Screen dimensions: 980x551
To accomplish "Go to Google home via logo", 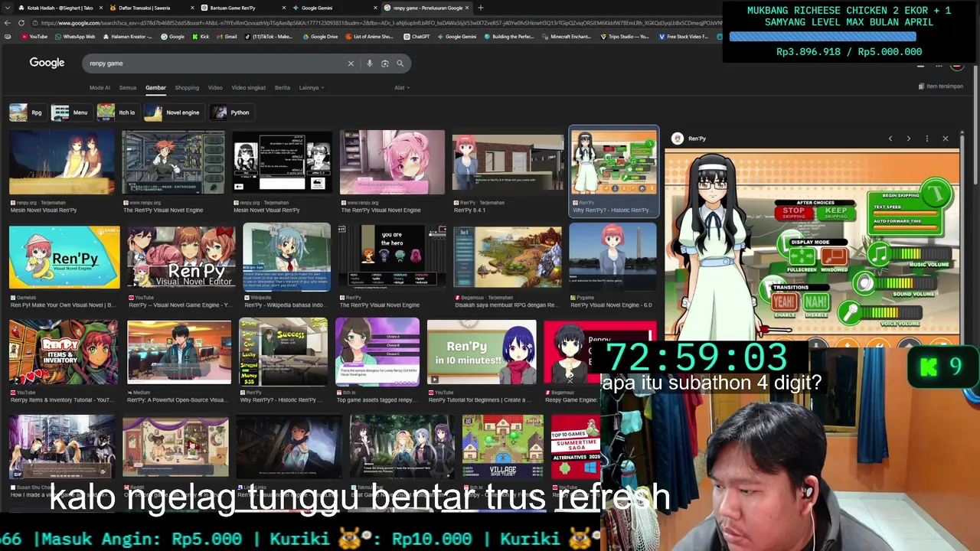I will [47, 63].
